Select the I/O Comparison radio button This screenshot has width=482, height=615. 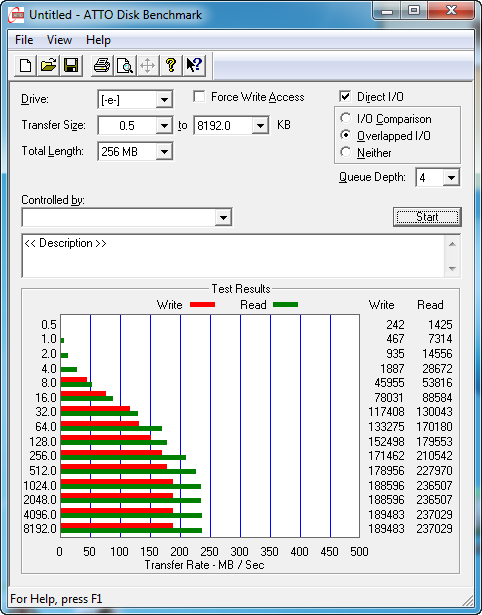(346, 118)
